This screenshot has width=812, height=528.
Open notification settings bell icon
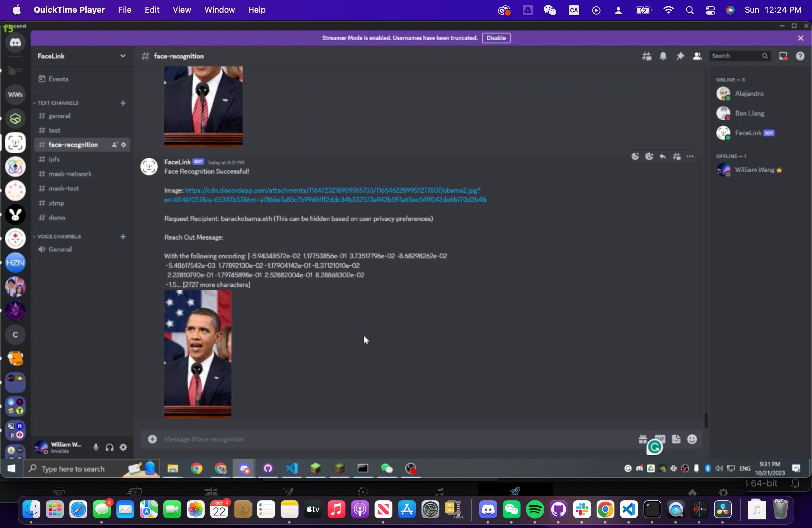[x=663, y=56]
